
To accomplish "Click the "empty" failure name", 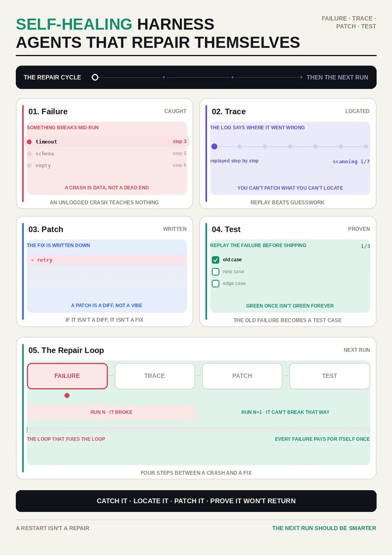I will point(43,166).
